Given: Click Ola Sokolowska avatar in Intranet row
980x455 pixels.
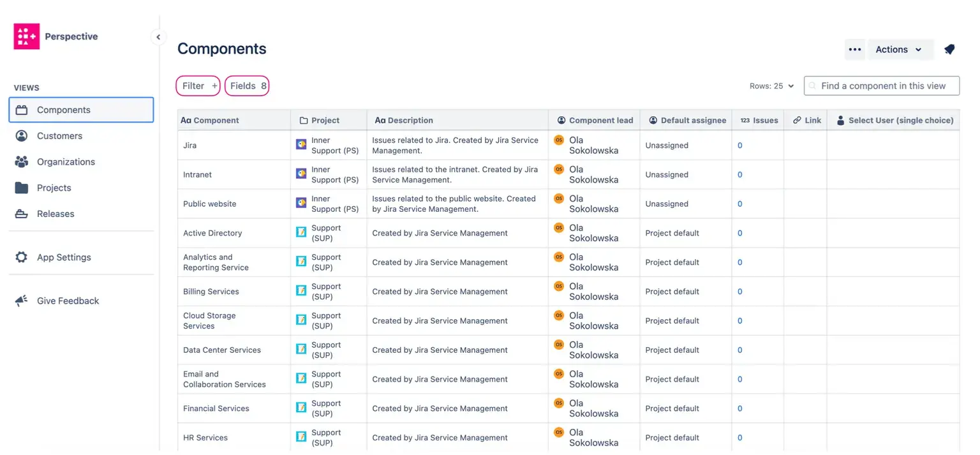Looking at the screenshot, I should click(x=559, y=169).
